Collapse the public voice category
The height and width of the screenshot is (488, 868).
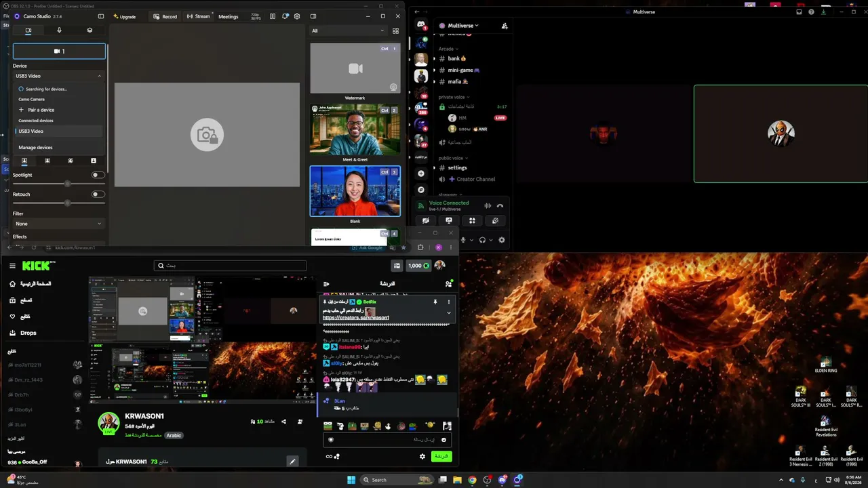point(453,158)
